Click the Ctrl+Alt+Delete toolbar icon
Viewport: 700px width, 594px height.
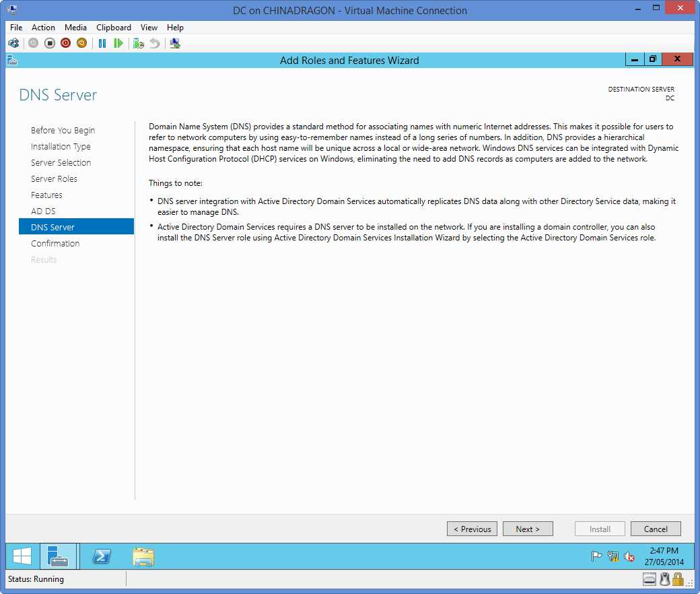click(13, 43)
